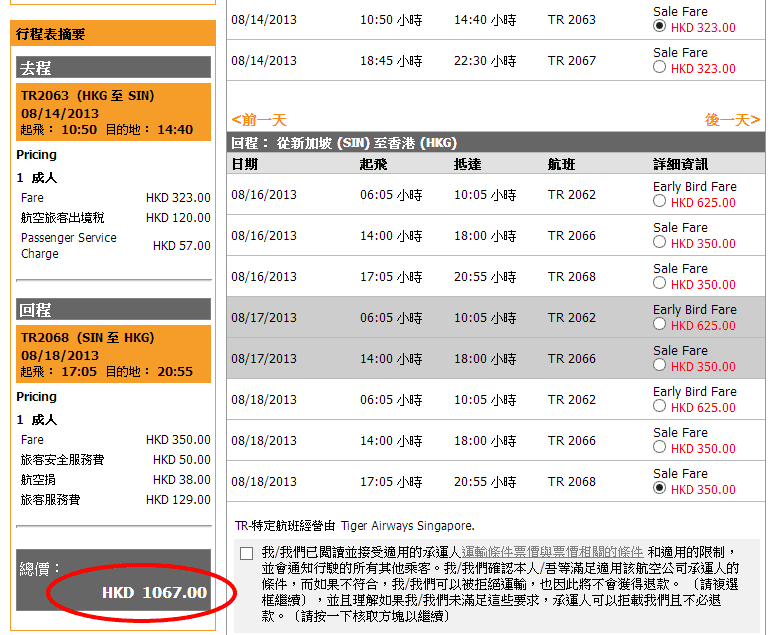773x635 pixels.
Task: Click the outbound TR2063 flight summary box
Action: tap(113, 111)
